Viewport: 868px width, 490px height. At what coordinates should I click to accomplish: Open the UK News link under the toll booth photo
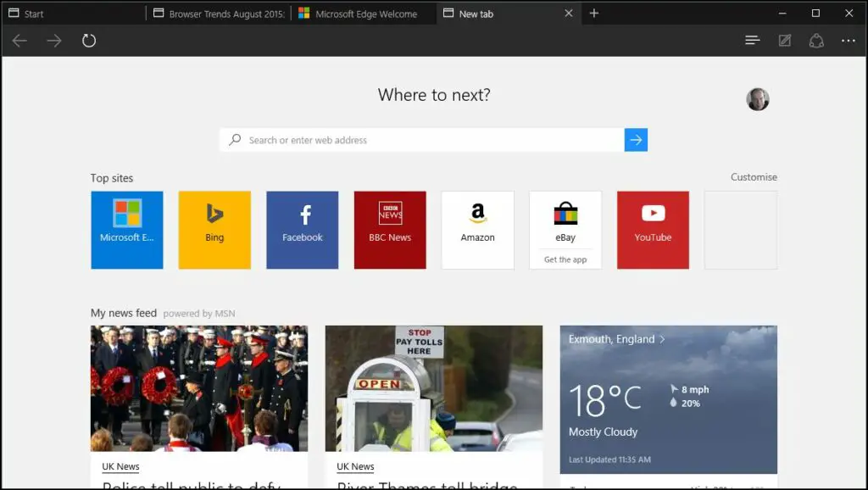(x=355, y=467)
